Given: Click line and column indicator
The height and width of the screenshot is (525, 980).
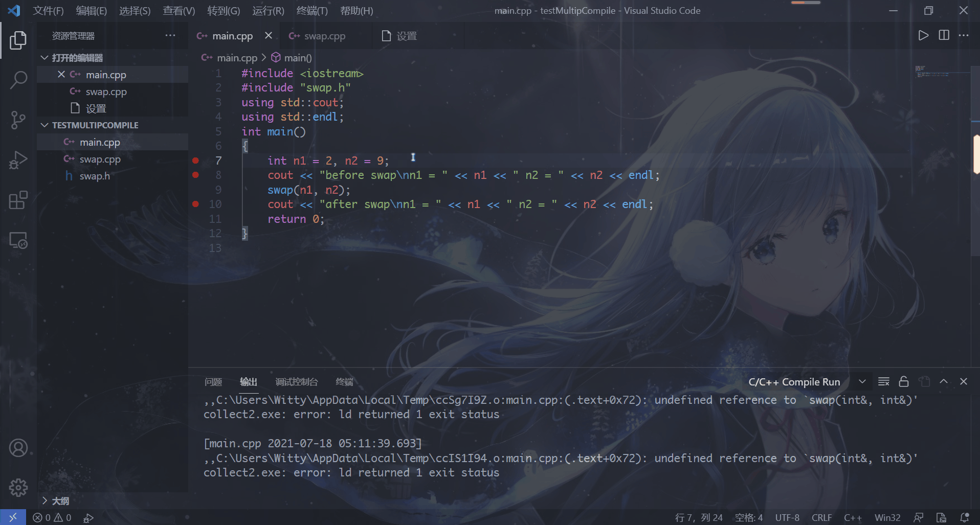Looking at the screenshot, I should (x=699, y=517).
